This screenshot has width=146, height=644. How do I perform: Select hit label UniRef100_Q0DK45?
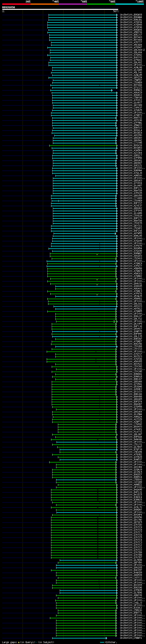pyautogui.click(x=131, y=286)
